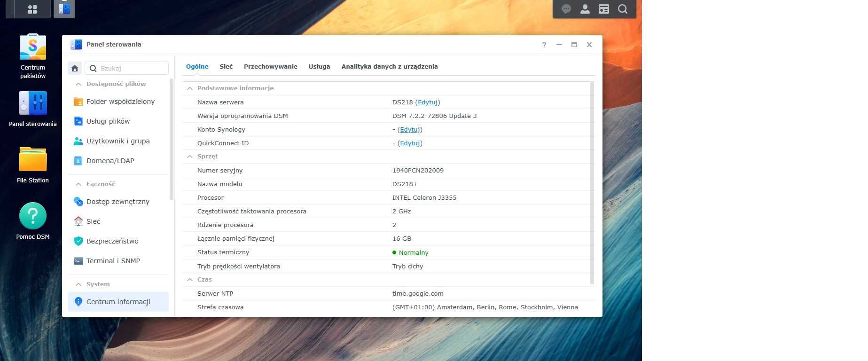Click the info panel vertical scrollbar
The image size is (868, 361).
[x=592, y=183]
